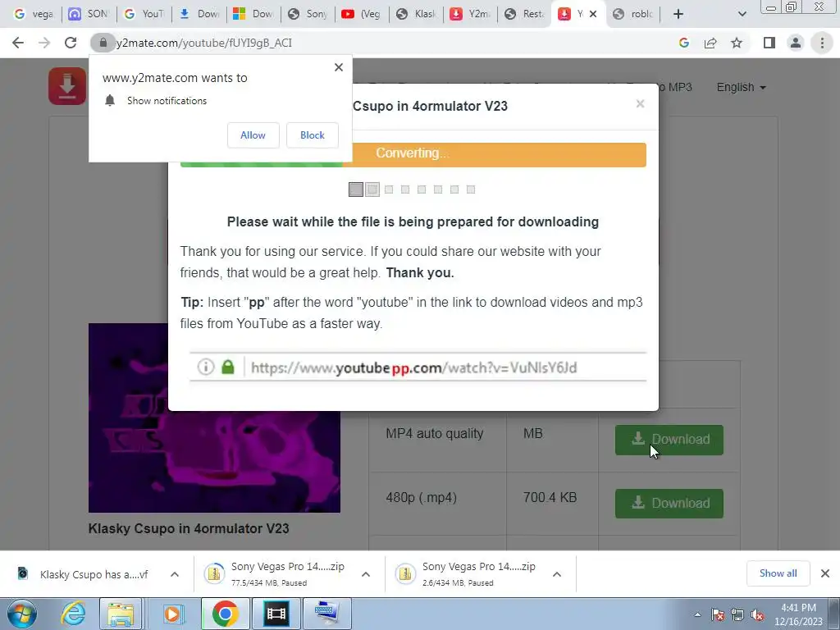This screenshot has height=630, width=840.
Task: Close the active y2mate tab
Action: pyautogui.click(x=593, y=15)
